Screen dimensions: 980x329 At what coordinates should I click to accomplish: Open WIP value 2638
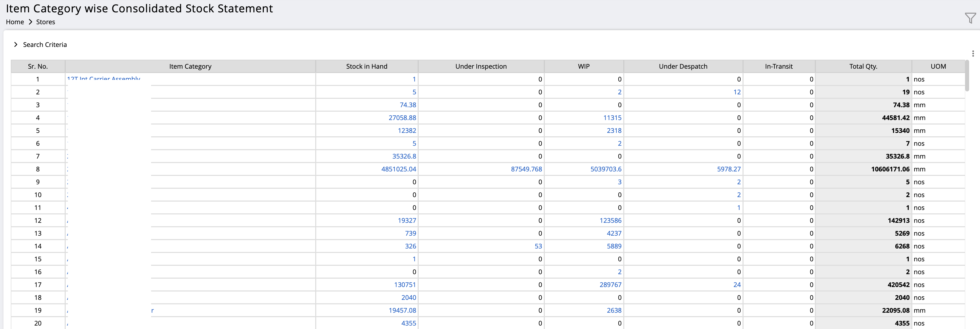point(614,311)
